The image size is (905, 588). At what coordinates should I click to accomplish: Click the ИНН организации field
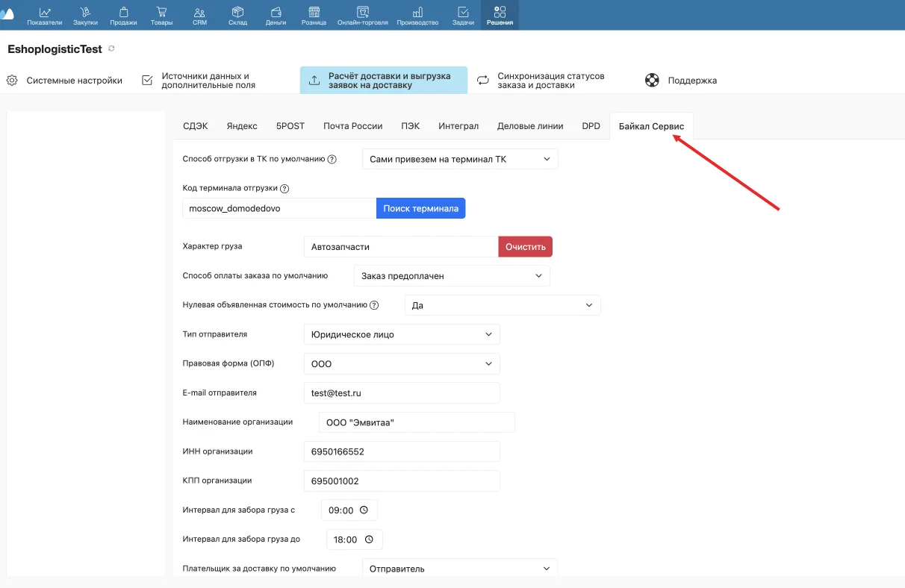pos(402,451)
